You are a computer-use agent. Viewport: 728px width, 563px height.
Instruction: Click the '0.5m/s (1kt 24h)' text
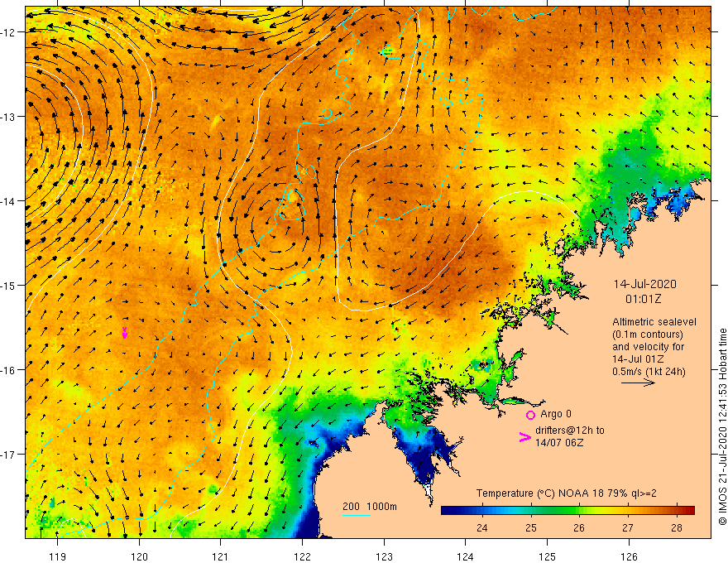(649, 372)
